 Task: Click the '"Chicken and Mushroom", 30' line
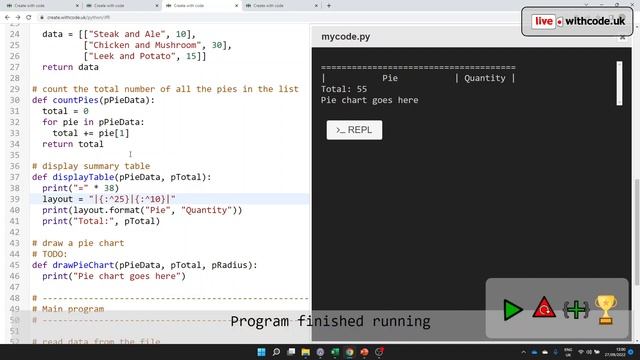(x=157, y=45)
